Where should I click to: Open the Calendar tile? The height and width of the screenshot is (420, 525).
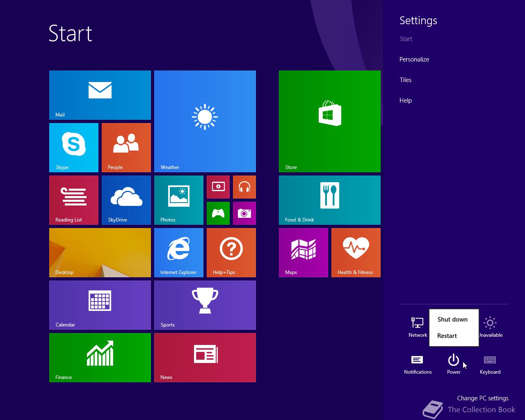[x=100, y=305]
